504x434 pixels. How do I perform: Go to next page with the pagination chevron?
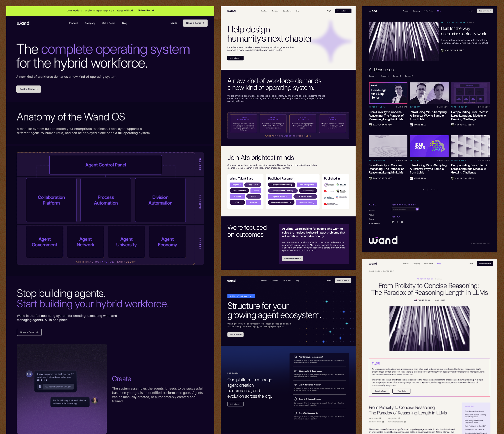(438, 190)
